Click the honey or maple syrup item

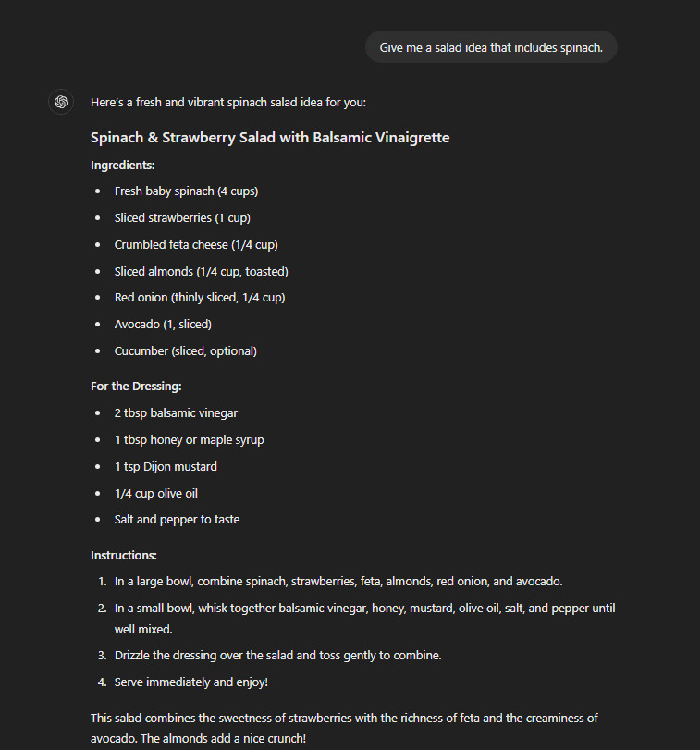189,439
